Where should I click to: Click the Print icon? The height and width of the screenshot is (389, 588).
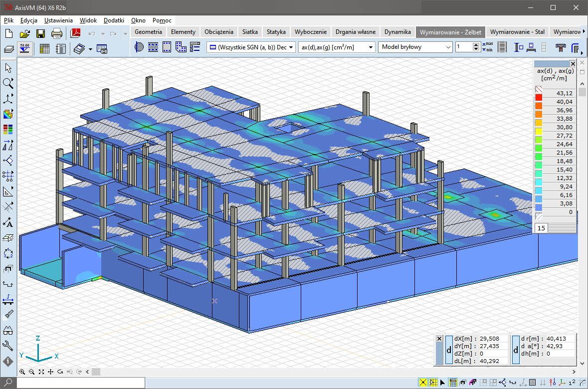point(57,34)
